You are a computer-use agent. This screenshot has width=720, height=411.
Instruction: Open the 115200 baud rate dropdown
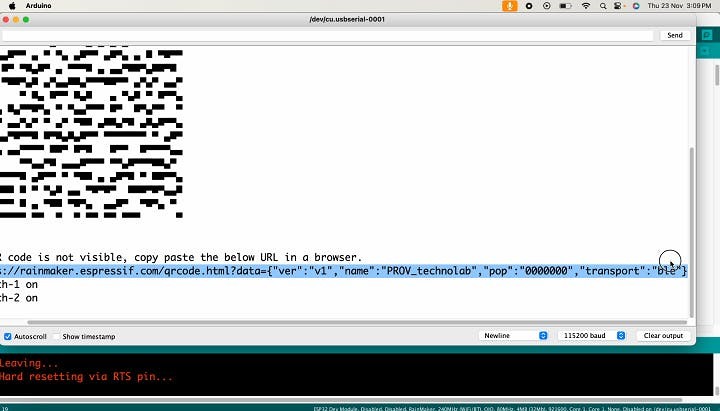[592, 336]
